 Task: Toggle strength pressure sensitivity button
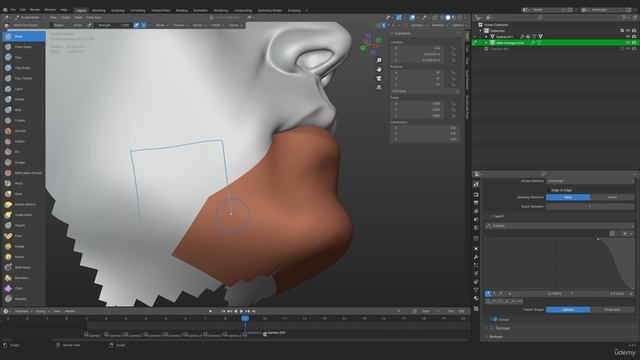(x=136, y=25)
